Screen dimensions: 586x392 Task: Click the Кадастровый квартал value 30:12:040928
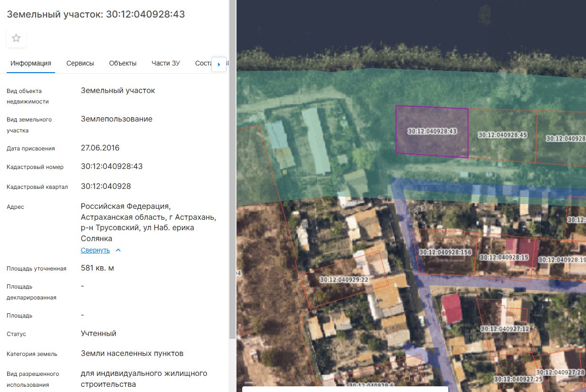[x=106, y=186]
